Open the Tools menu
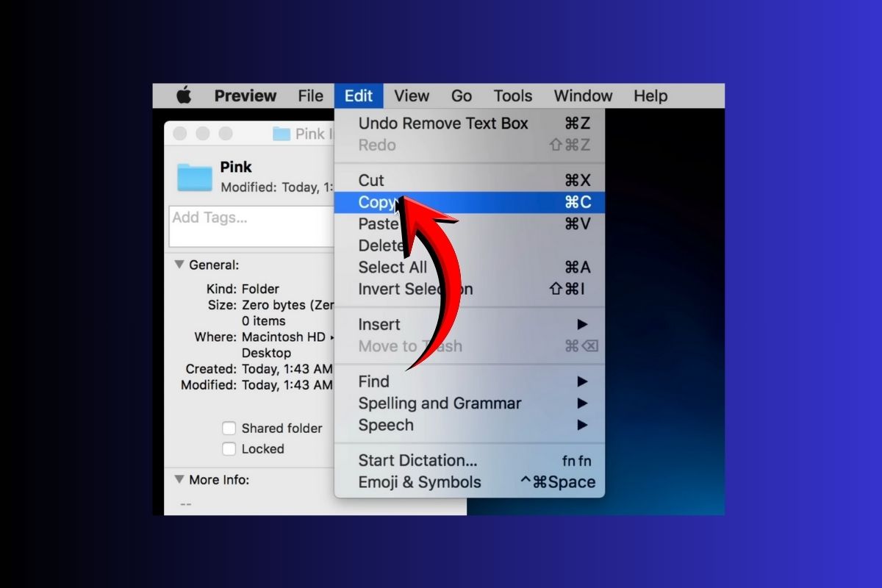The image size is (882, 588). tap(513, 96)
